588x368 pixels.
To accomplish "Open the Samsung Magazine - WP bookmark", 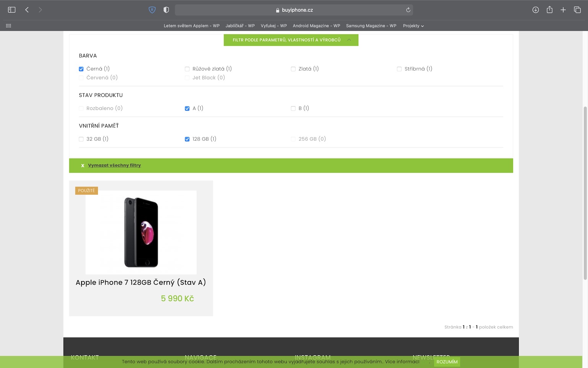I will [371, 26].
